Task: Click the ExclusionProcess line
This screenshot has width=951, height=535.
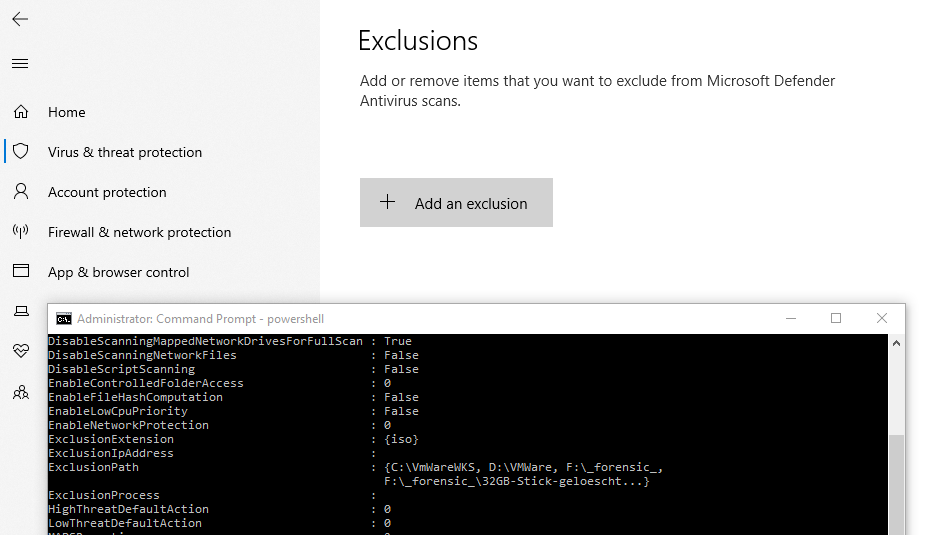Action: 212,496
